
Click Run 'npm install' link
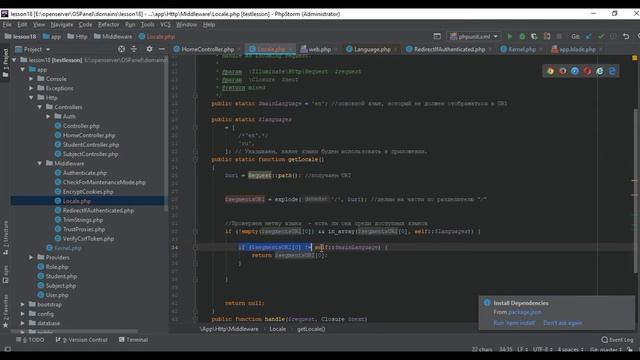coord(514,323)
